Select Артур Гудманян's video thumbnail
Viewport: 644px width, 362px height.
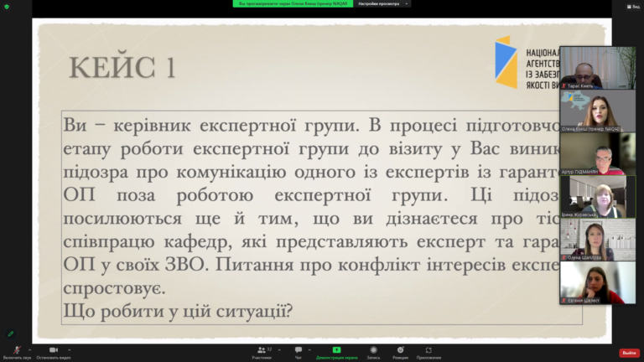598,154
